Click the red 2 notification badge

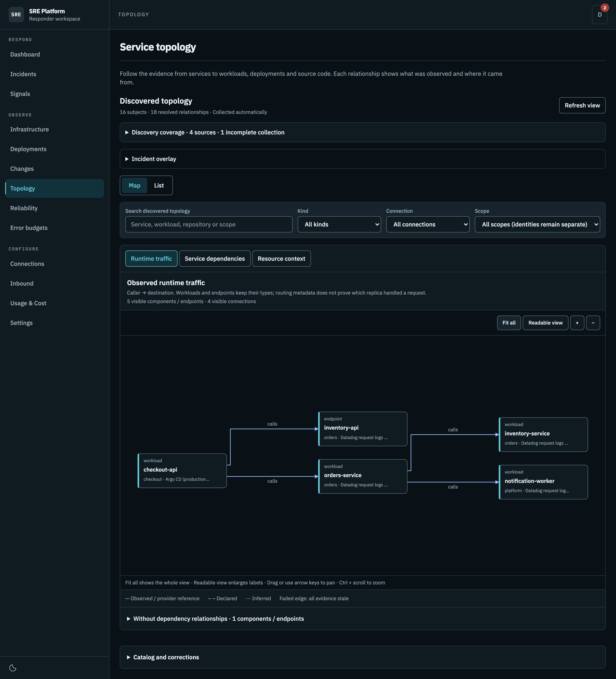click(x=604, y=8)
